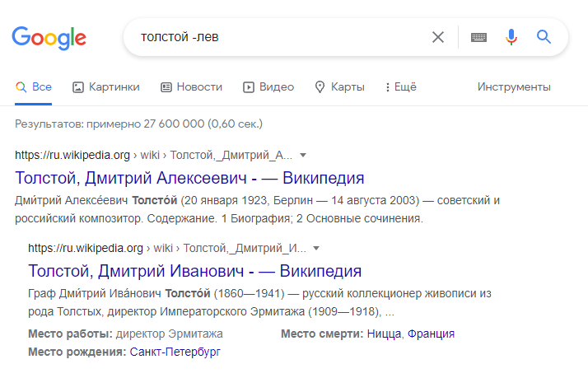Screen dimensions: 588x378
Task: Switch to Видео tab
Action: coord(268,87)
